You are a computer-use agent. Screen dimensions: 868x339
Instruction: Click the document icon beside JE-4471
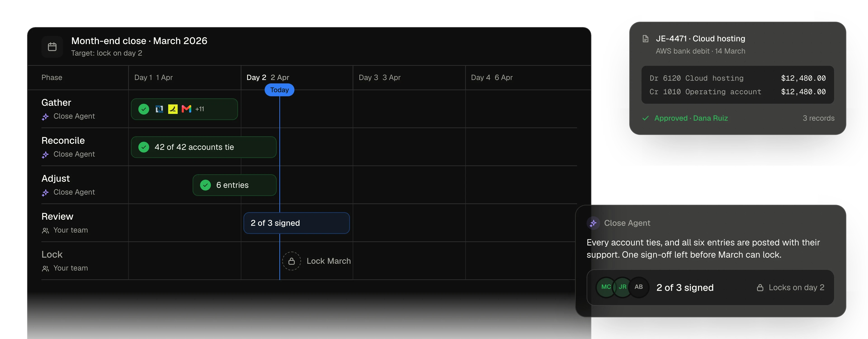pyautogui.click(x=646, y=39)
